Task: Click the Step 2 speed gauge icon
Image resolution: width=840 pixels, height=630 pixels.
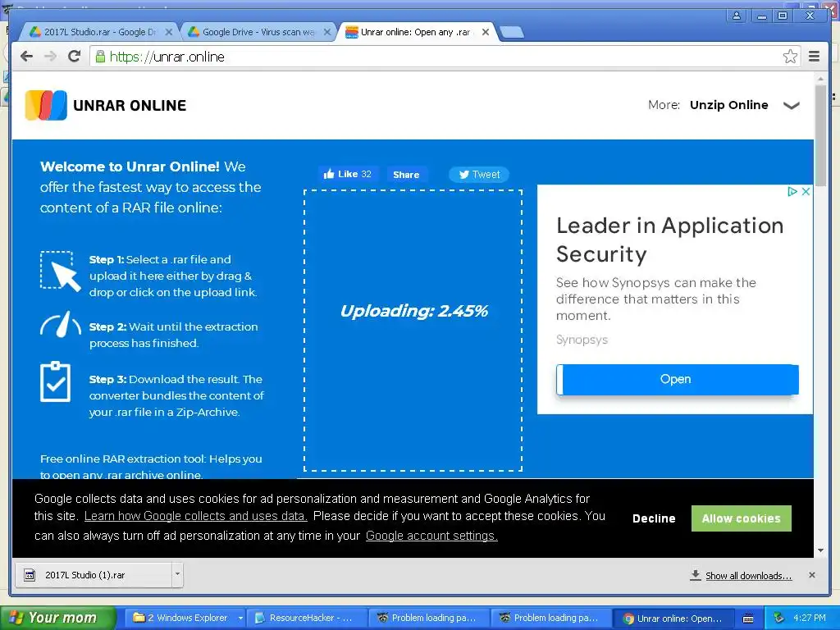Action: click(61, 325)
